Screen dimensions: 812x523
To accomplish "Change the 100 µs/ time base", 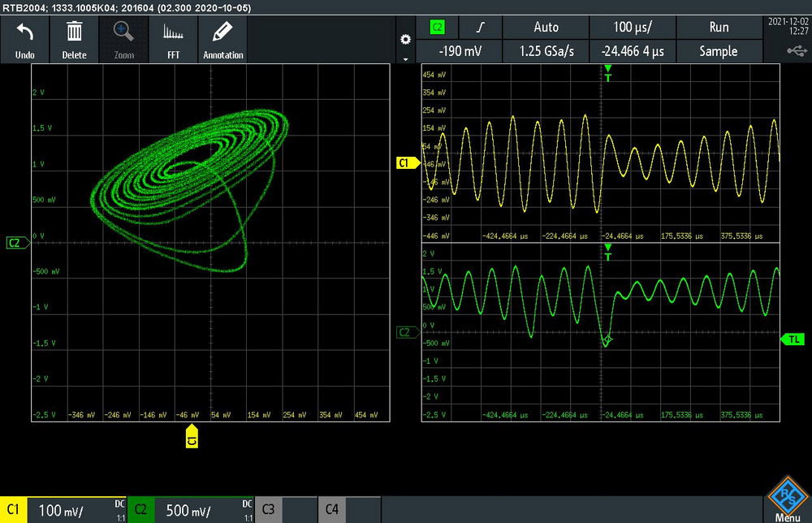I will [x=633, y=28].
